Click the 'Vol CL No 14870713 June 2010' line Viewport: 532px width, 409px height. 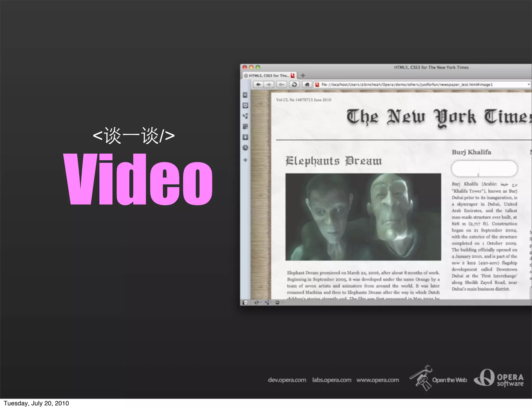(x=304, y=100)
